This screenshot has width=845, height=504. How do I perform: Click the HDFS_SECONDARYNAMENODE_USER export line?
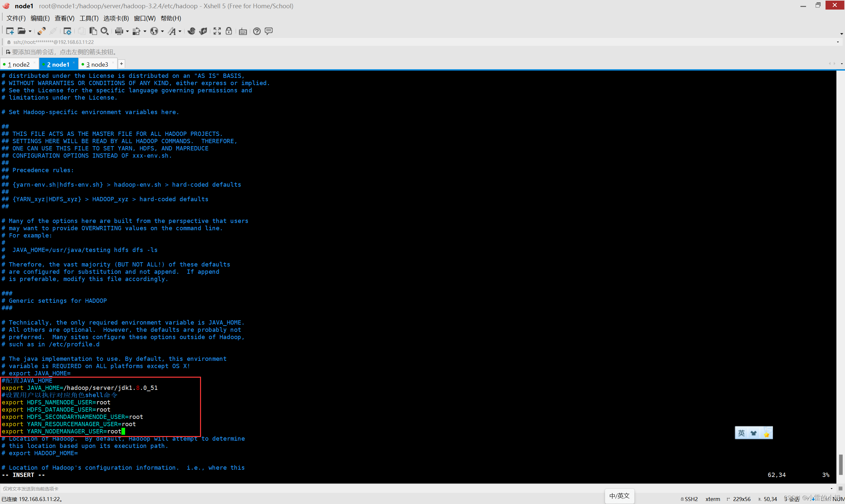[x=72, y=417]
